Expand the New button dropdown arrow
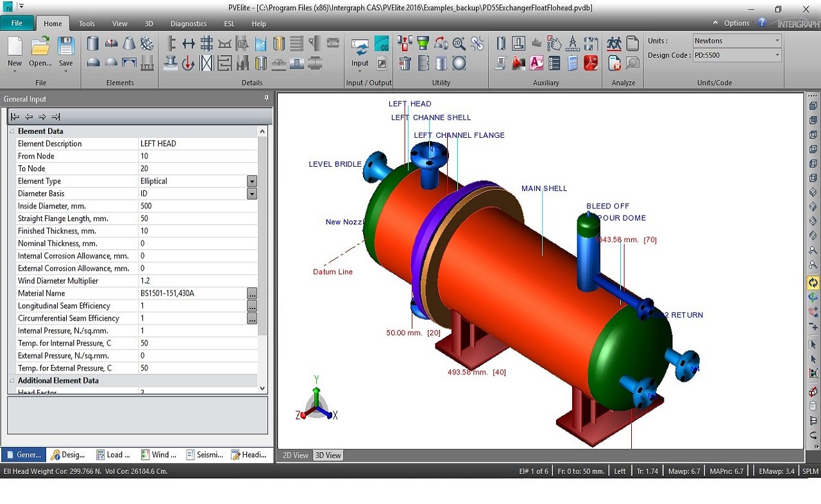This screenshot has height=504, width=821. click(x=15, y=71)
